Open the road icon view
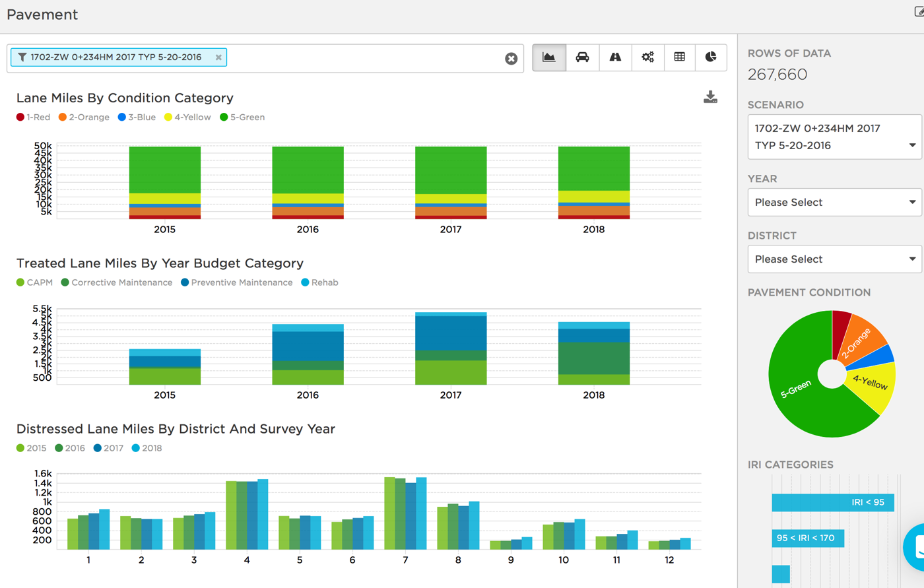 click(614, 57)
